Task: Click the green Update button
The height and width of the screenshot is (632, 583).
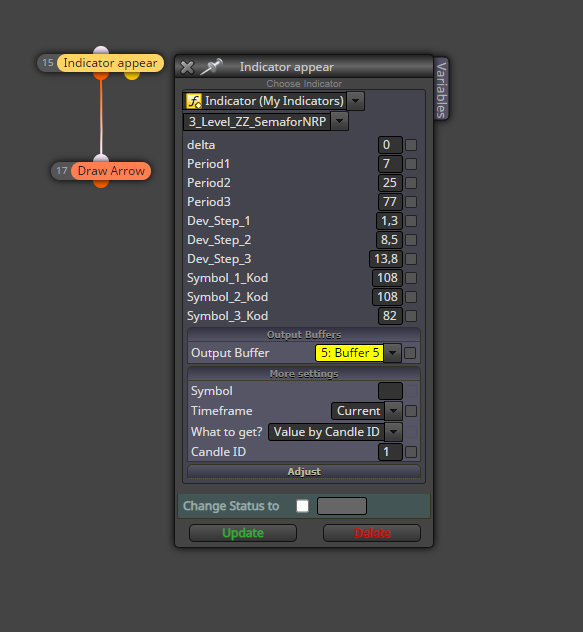Action: tap(243, 533)
